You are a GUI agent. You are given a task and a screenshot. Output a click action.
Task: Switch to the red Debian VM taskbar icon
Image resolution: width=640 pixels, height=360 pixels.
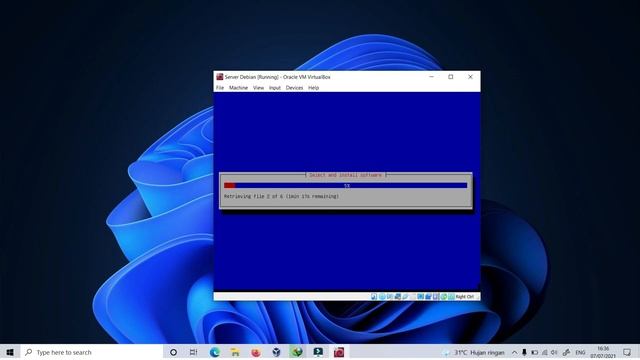(x=339, y=352)
